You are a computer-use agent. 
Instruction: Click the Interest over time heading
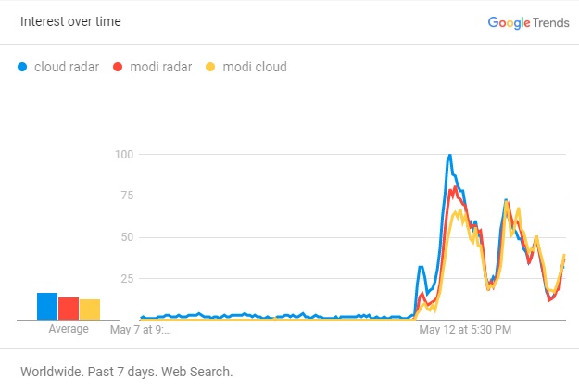coord(70,21)
